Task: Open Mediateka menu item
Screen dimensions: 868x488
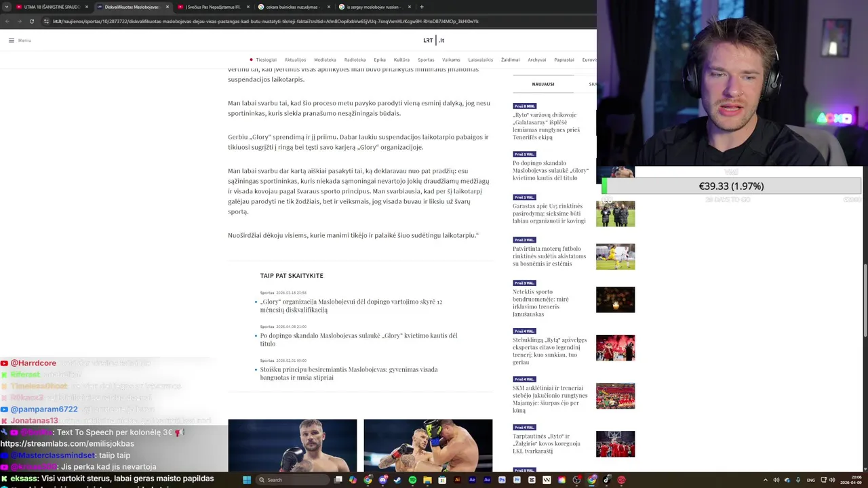Action: [x=325, y=60]
